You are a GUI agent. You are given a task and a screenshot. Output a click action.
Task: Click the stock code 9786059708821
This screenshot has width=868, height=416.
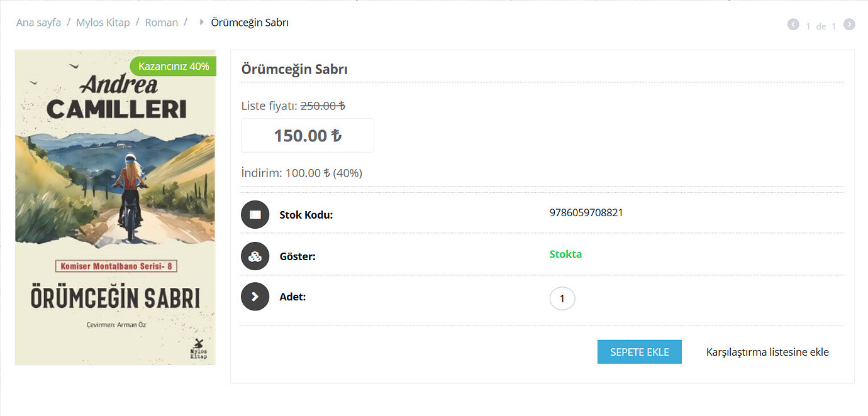click(586, 212)
